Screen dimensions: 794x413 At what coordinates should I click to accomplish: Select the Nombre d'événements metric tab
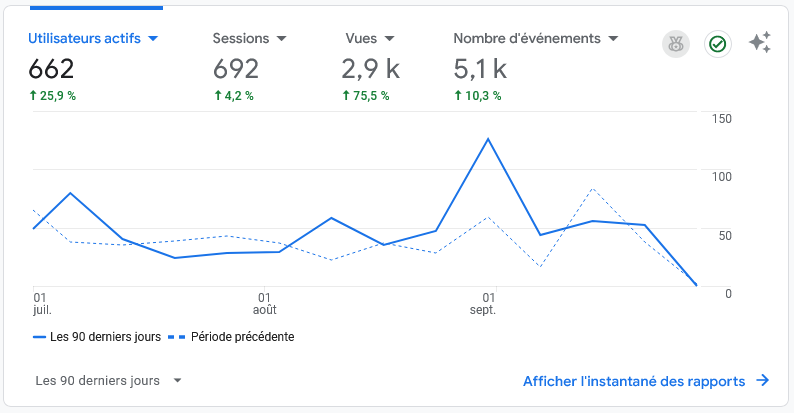click(x=527, y=39)
